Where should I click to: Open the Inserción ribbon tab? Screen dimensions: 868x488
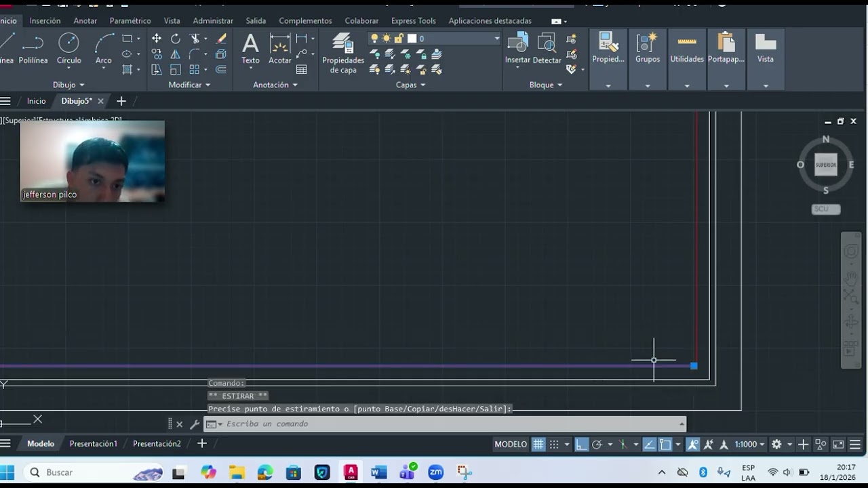coord(45,21)
